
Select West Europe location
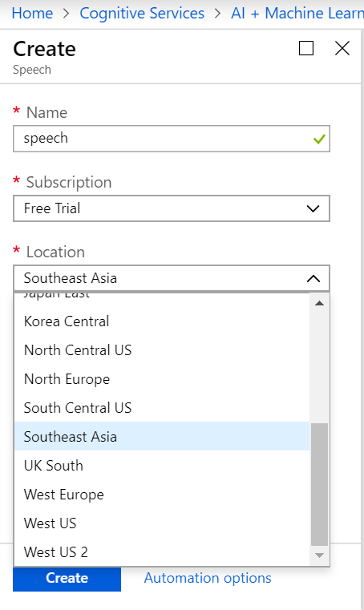[162, 495]
